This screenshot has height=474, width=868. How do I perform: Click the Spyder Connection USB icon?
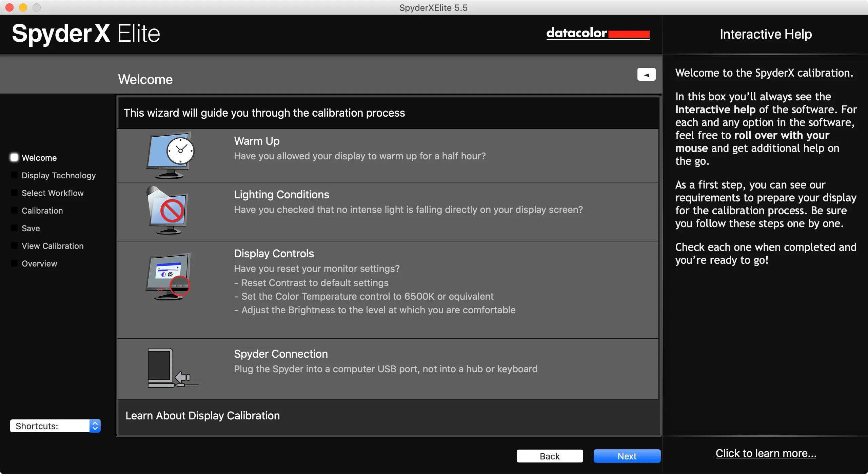click(x=173, y=368)
